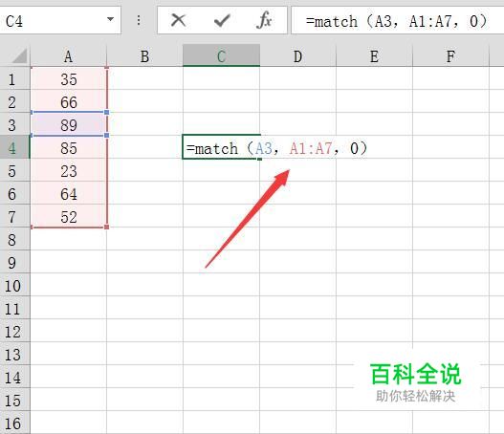Select row 9 header
This screenshot has width=504, height=434.
point(14,262)
